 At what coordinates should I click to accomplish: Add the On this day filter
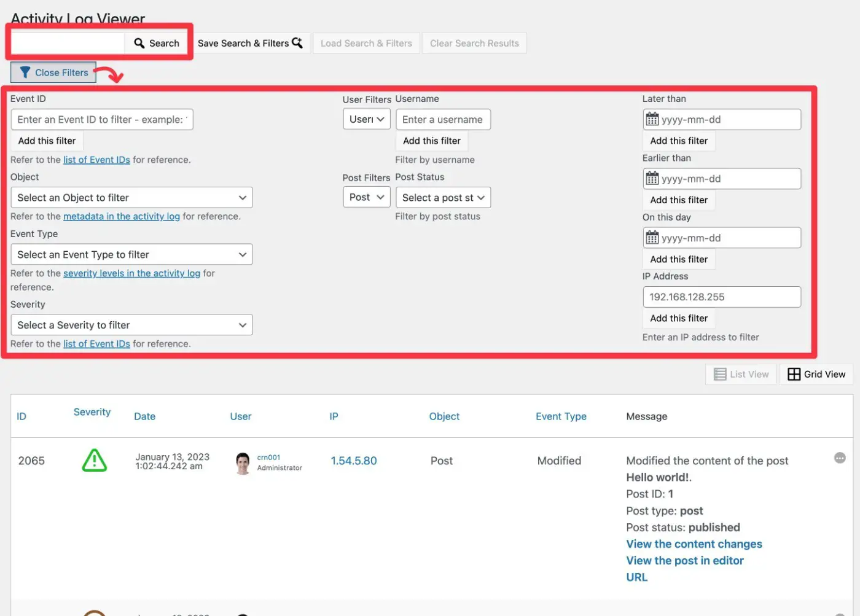click(x=679, y=259)
